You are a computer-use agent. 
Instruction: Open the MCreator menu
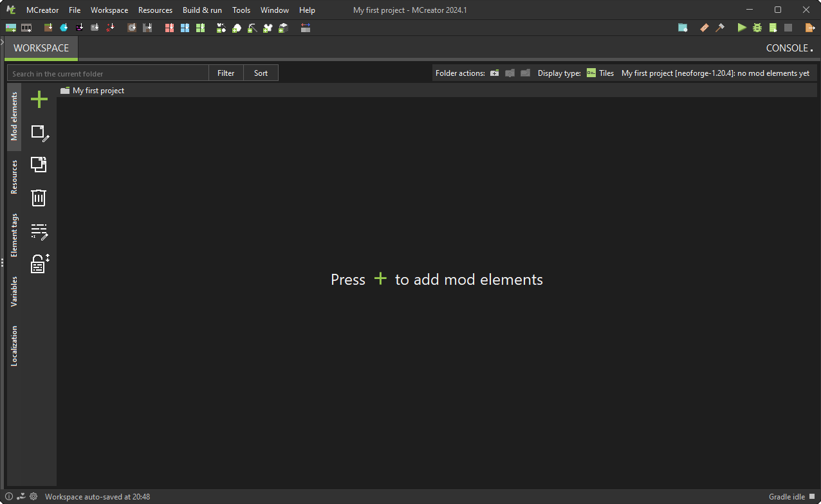[42, 10]
